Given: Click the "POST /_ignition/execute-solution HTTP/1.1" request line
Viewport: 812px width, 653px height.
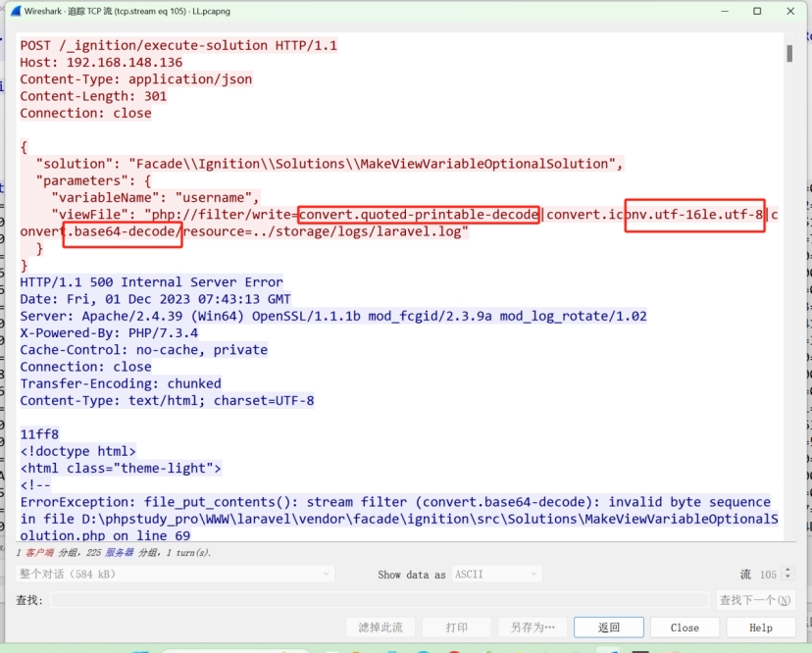Looking at the screenshot, I should pos(178,45).
